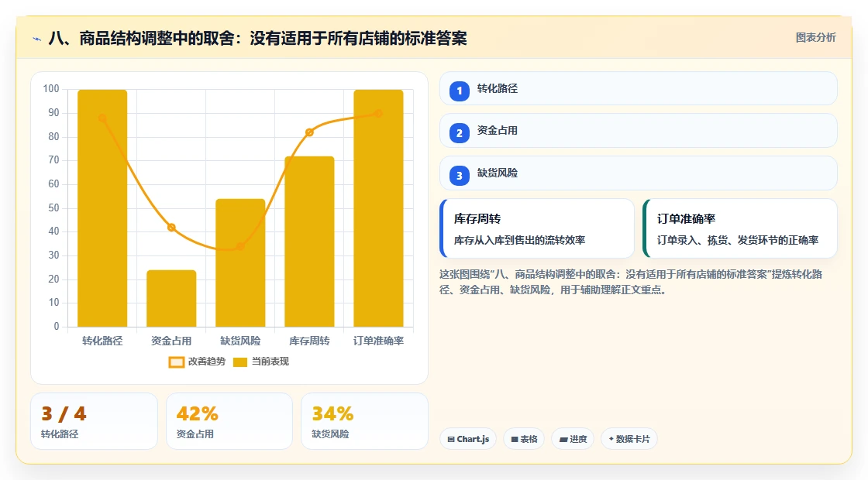This screenshot has height=480, width=868.
Task: Click the summary paragraph starting 这张图围绕
Action: tap(631, 282)
